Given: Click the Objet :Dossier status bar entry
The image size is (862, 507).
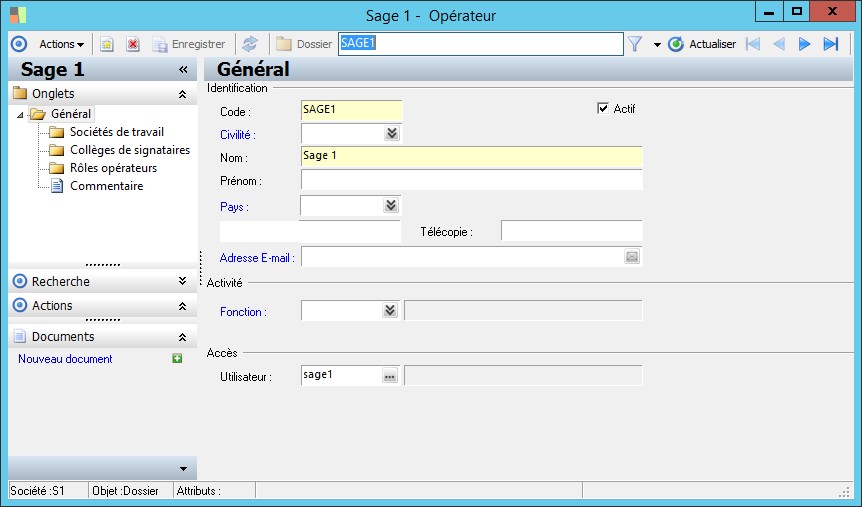Looking at the screenshot, I should click(x=125, y=491).
